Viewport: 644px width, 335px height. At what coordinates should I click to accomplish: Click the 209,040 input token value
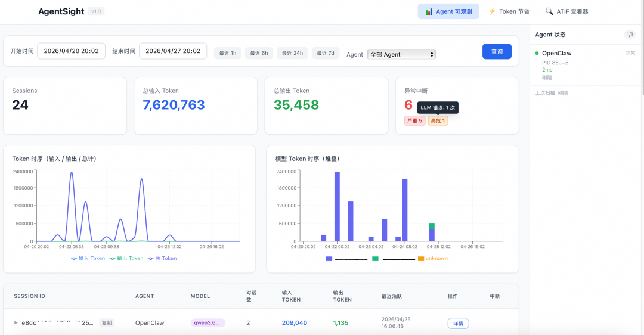click(x=295, y=322)
